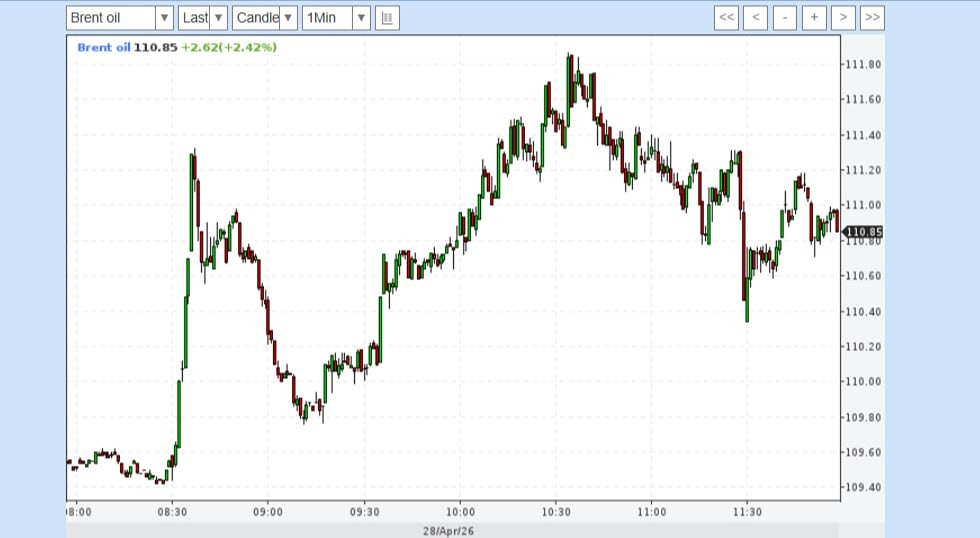Jump to earliest data with << button

tap(726, 17)
